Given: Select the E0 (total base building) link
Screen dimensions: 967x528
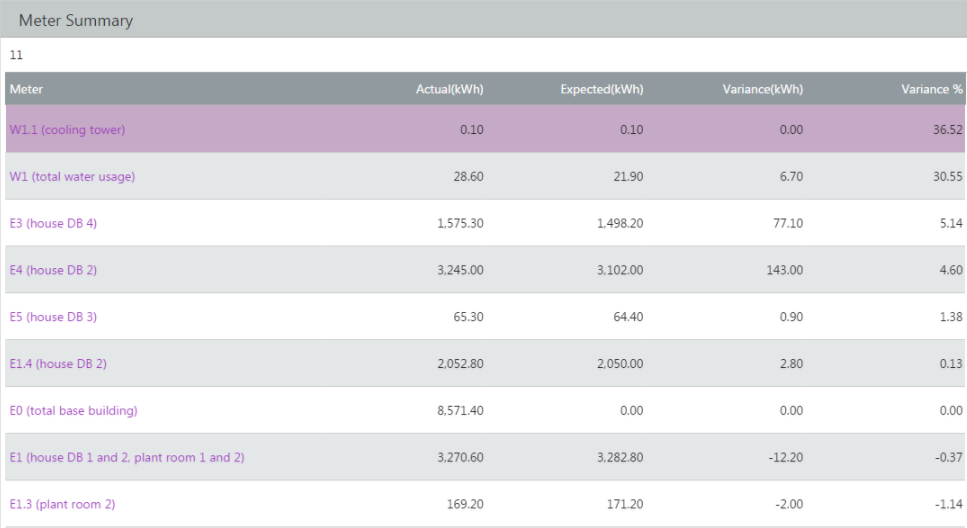Looking at the screenshot, I should [x=73, y=411].
